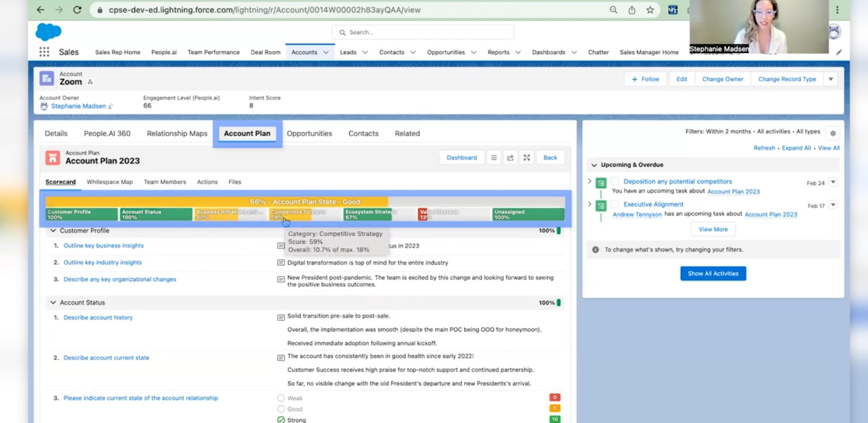Image resolution: width=868 pixels, height=423 pixels.
Task: Collapse the Account Status section
Action: 53,302
